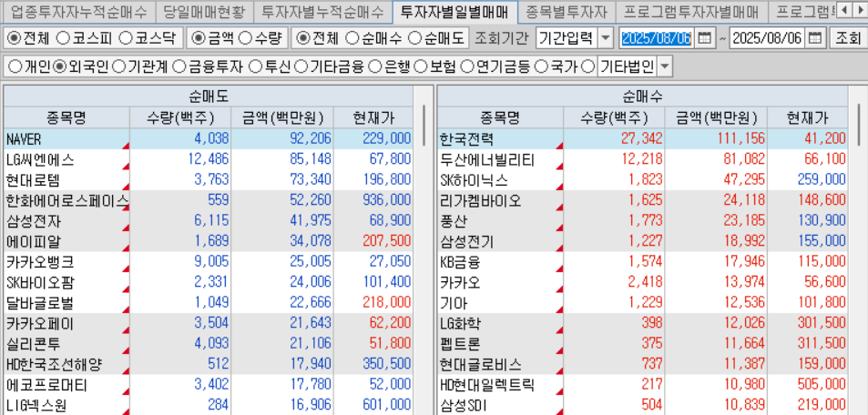868x415 pixels.
Task: Select 에이피알 in 순매도 list
Action: (209, 241)
